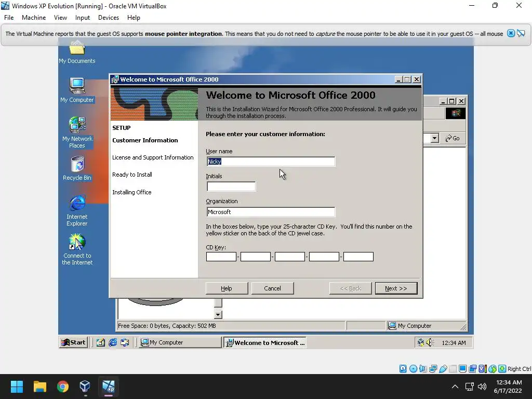
Task: Click into the Initials field
Action: click(231, 187)
